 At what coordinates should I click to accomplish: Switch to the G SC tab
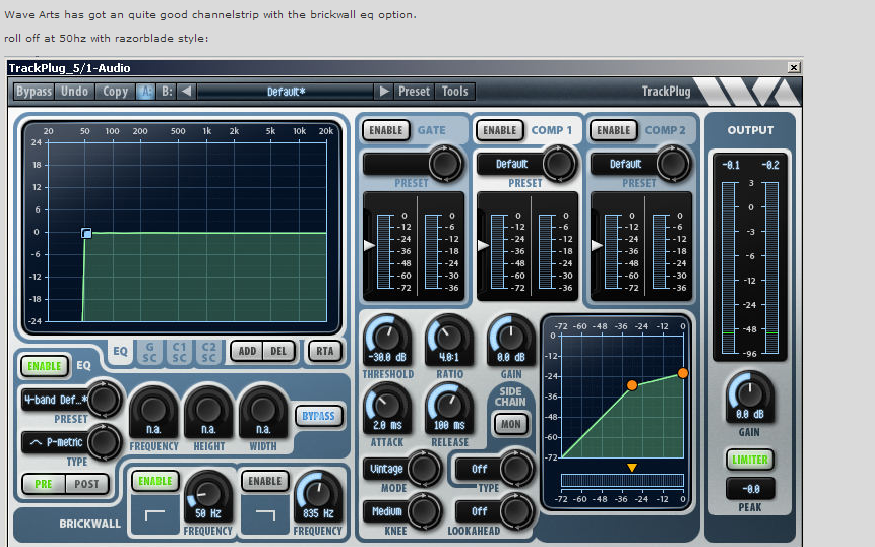point(150,352)
